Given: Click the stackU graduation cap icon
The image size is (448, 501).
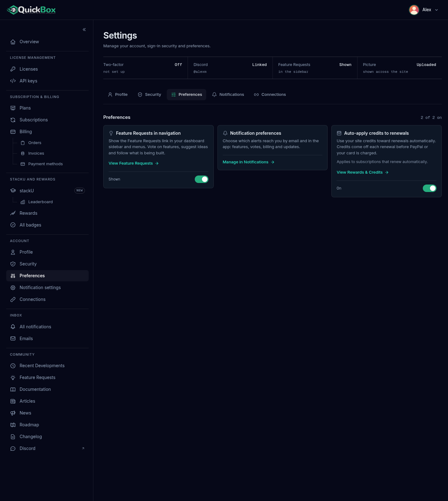Looking at the screenshot, I should point(13,190).
